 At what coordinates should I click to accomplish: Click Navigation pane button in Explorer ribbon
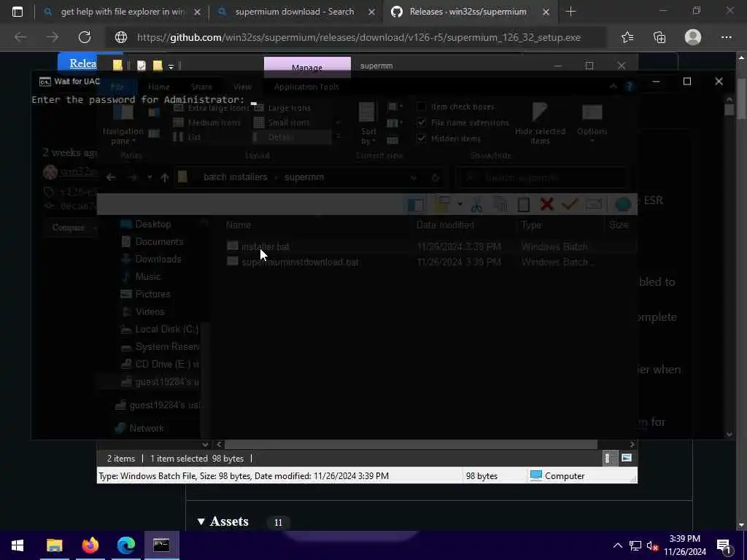pyautogui.click(x=123, y=125)
